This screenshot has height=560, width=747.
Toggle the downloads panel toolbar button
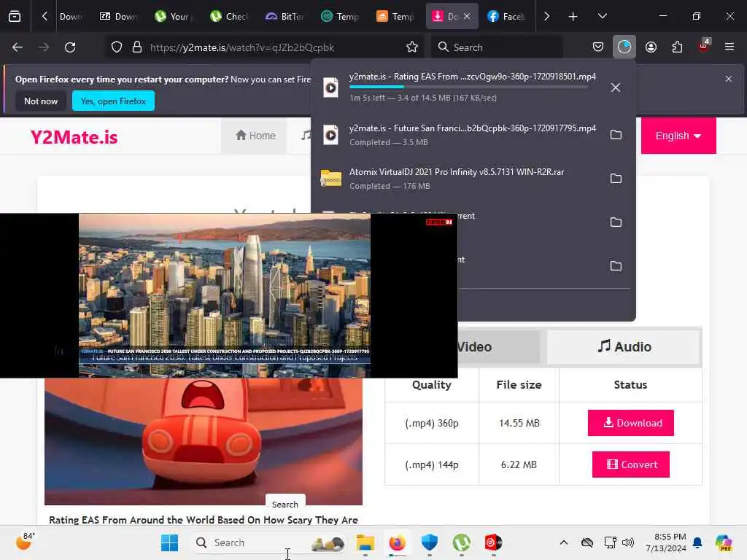624,47
